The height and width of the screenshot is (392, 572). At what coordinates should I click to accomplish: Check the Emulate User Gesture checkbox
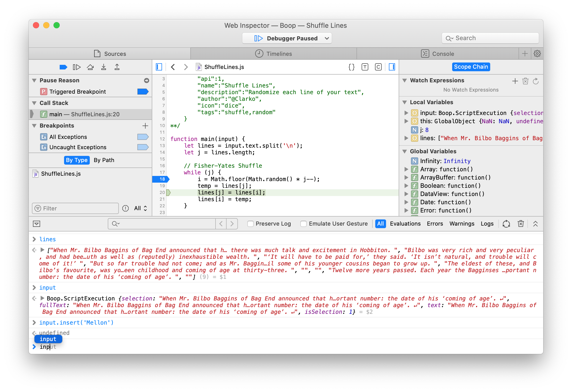pos(303,224)
